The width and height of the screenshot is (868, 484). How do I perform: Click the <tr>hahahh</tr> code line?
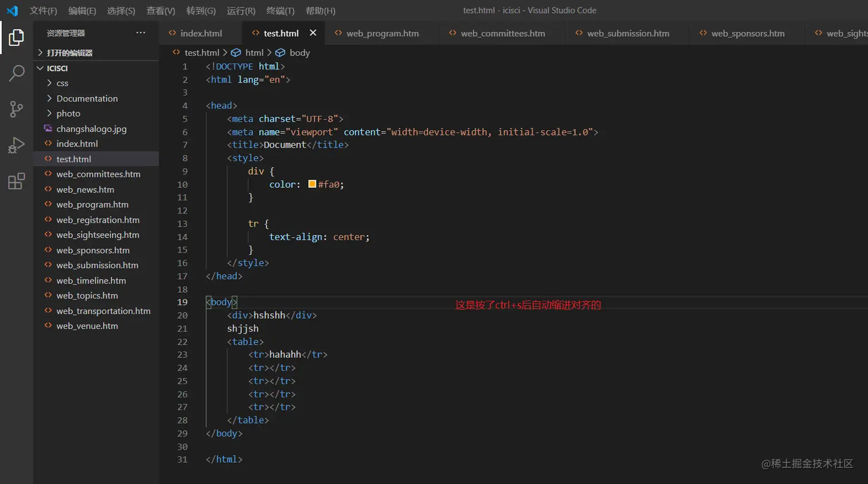pos(288,354)
